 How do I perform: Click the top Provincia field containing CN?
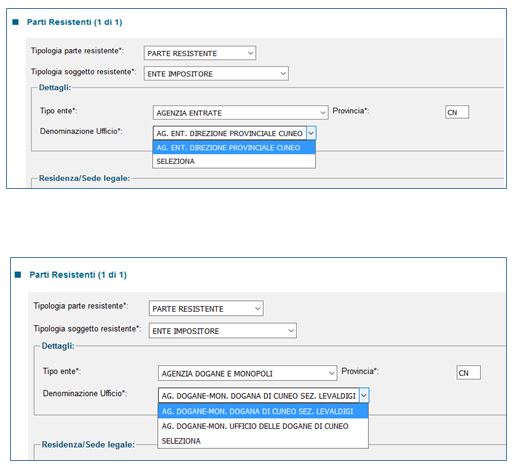[457, 112]
